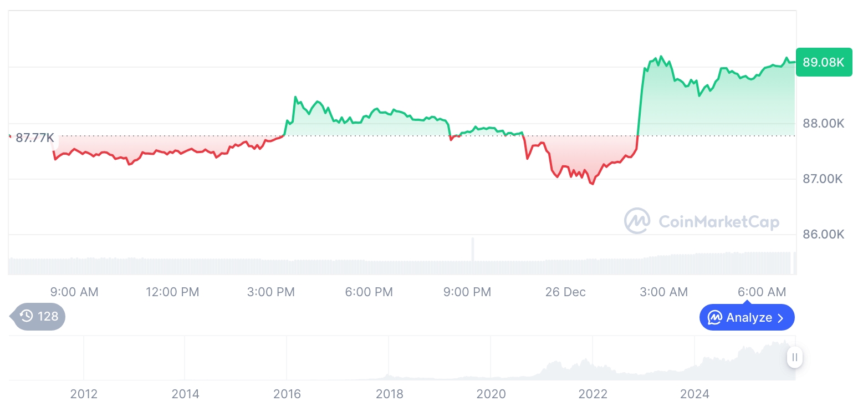Click the 87.77K opening price label

tap(34, 138)
